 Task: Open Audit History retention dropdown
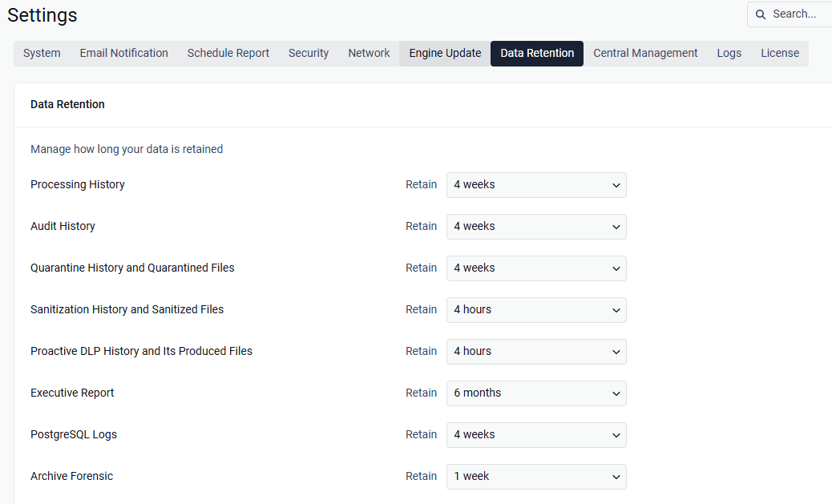(536, 227)
